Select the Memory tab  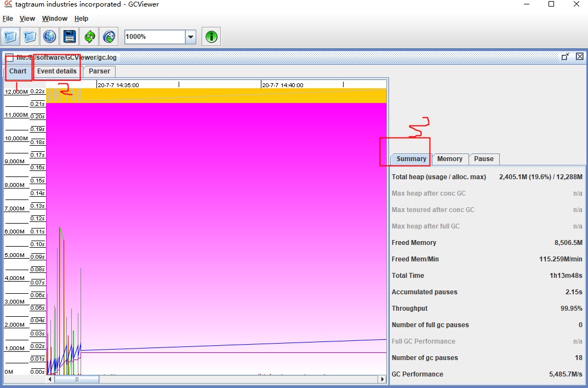449,159
